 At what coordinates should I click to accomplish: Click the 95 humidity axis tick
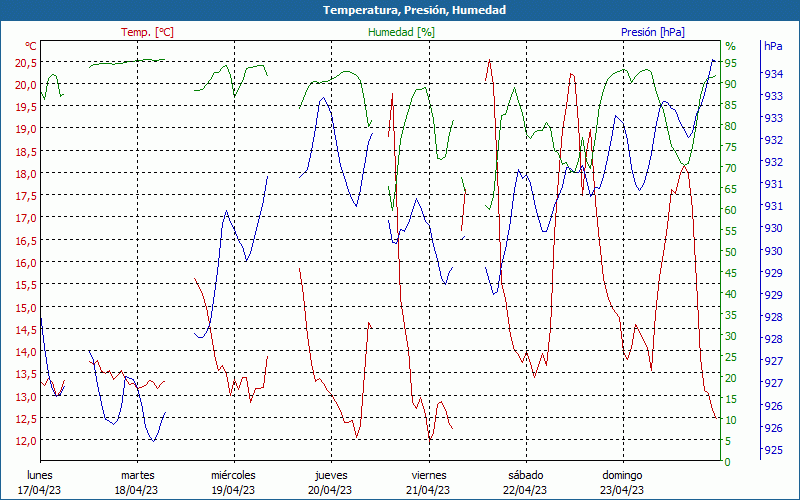[731, 63]
